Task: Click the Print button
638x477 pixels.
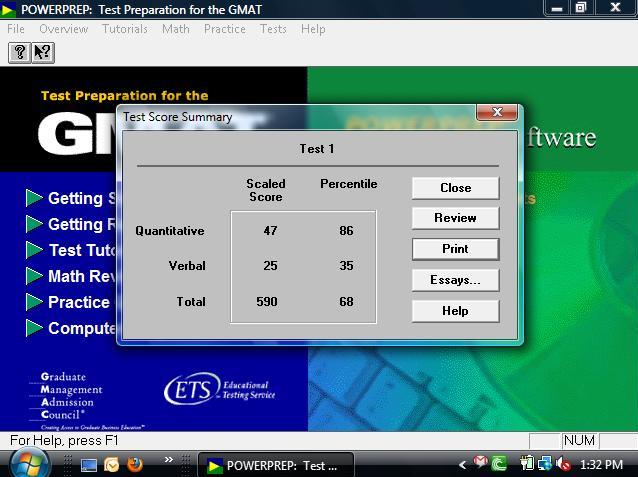Action: coord(455,249)
